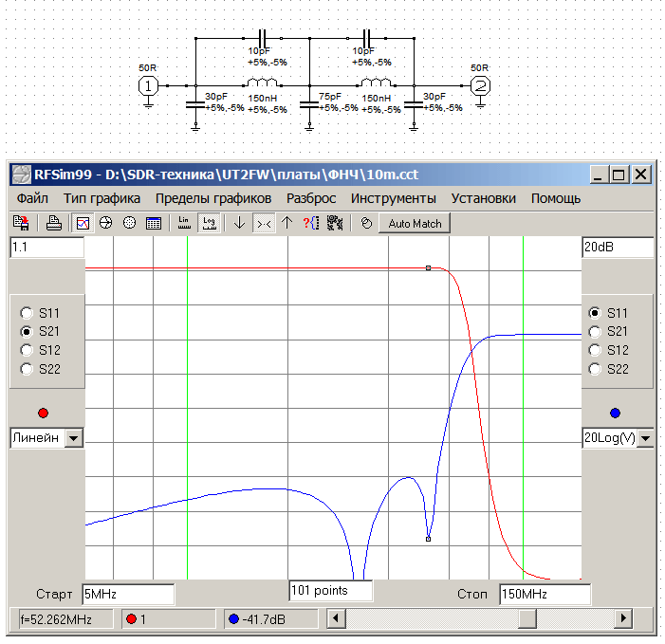Click the up arrow toolbar icon
This screenshot has height=644, width=665.
pyautogui.click(x=287, y=223)
